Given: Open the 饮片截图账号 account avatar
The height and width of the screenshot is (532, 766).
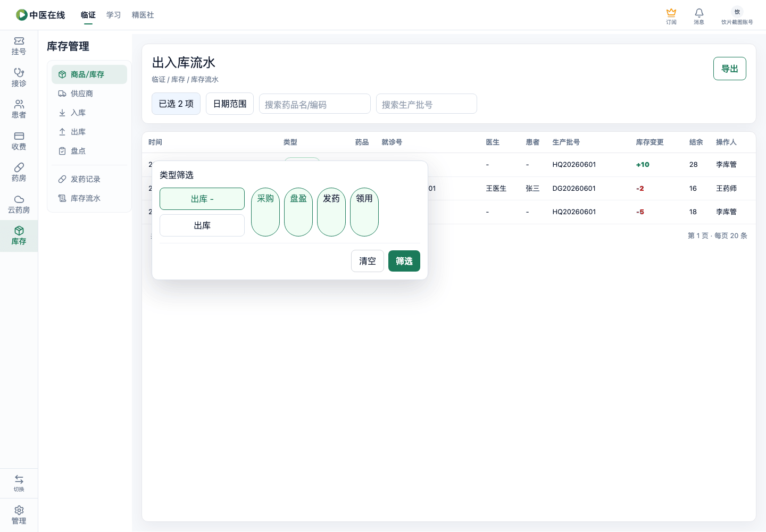Looking at the screenshot, I should click(x=737, y=16).
